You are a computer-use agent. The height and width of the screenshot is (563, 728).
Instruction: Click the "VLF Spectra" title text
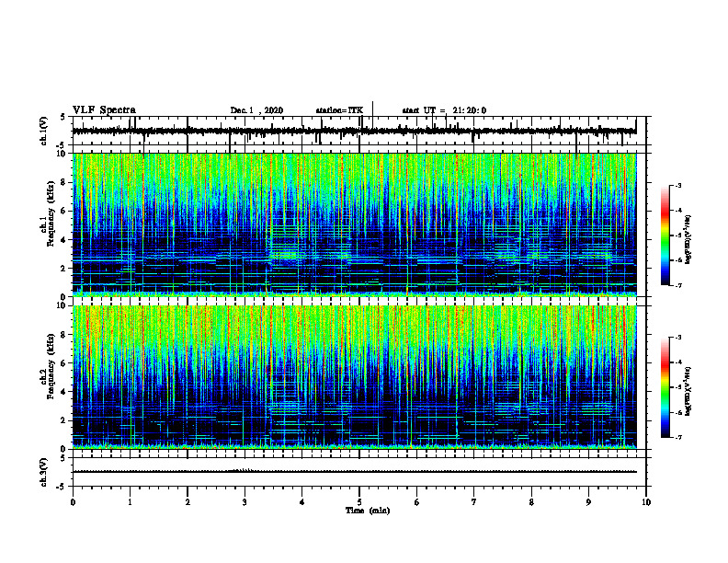click(x=104, y=110)
